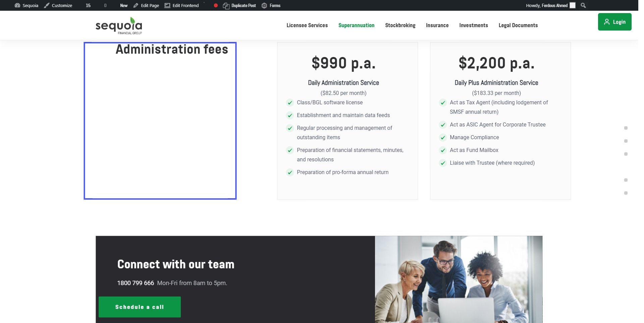Select Insurance in the main navigation
The height and width of the screenshot is (323, 644).
[x=437, y=25]
